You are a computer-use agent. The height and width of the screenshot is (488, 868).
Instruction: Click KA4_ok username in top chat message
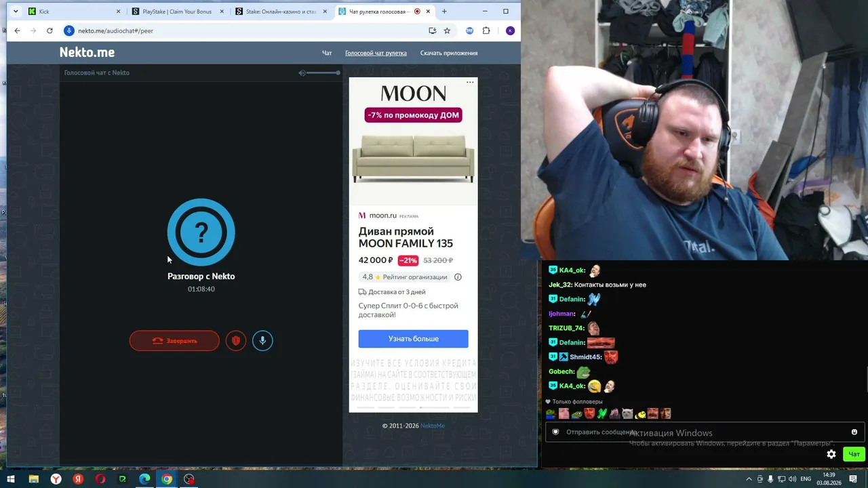pos(572,270)
